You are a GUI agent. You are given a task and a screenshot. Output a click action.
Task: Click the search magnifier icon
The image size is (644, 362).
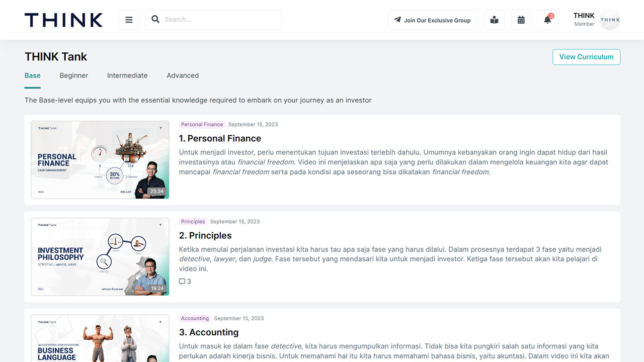point(155,20)
